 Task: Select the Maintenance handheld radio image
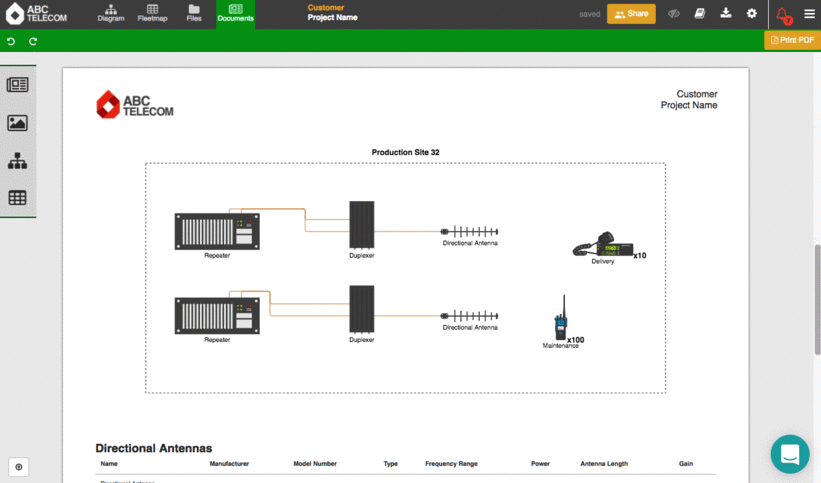(561, 318)
